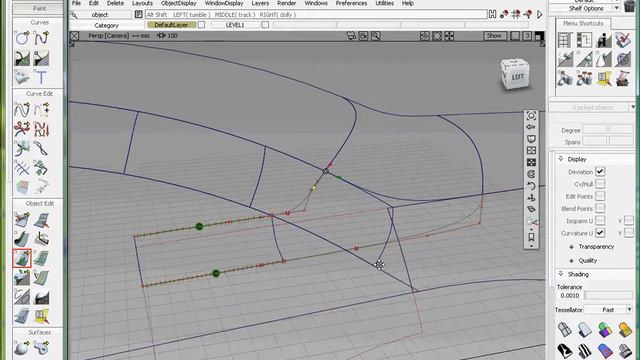Toggle the Curvature U checkbox

(x=600, y=233)
